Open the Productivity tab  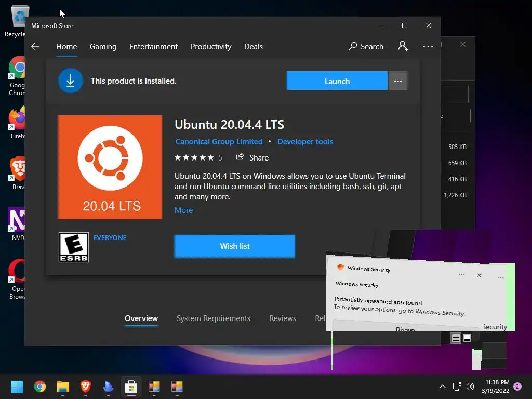[211, 47]
